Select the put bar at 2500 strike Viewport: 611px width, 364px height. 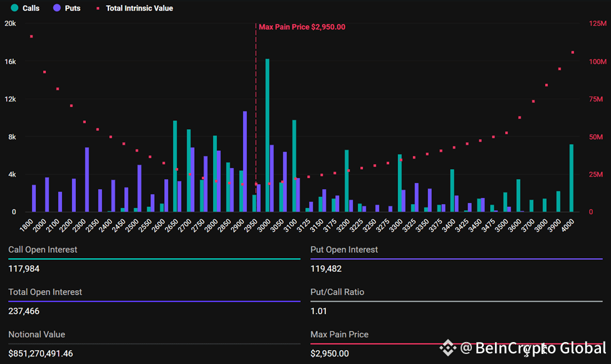[140, 188]
